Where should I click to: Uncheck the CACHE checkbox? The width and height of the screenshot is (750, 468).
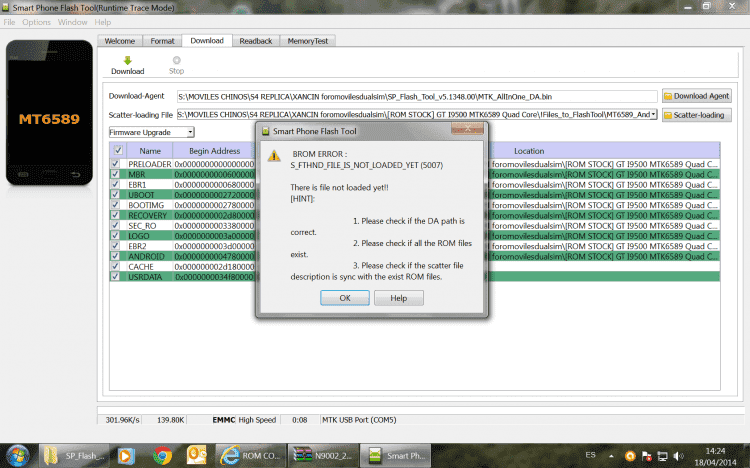pos(115,266)
